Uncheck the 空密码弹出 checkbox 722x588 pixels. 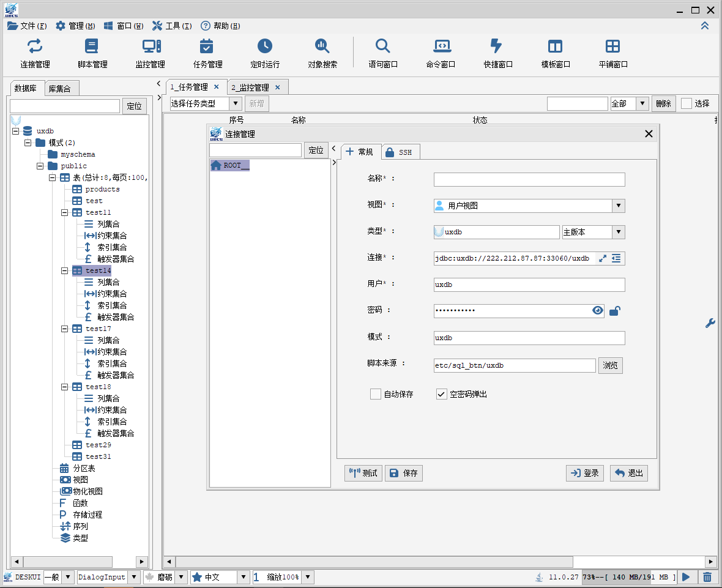click(441, 394)
